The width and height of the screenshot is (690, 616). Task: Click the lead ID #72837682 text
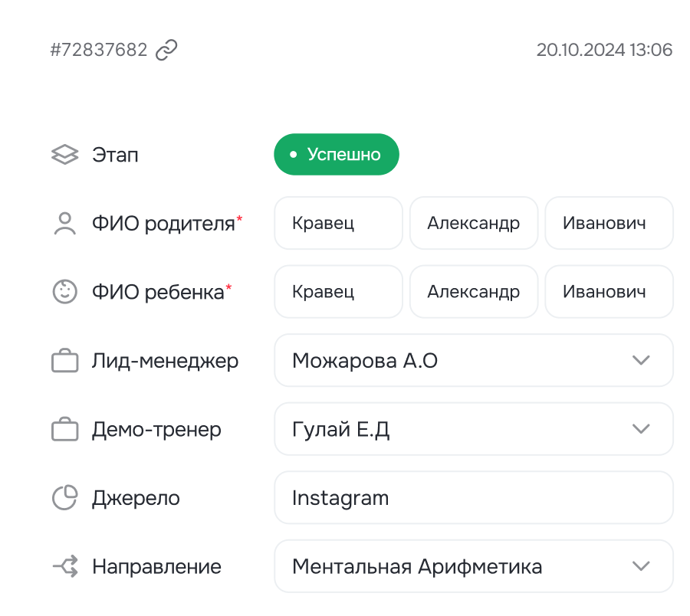[x=98, y=51]
